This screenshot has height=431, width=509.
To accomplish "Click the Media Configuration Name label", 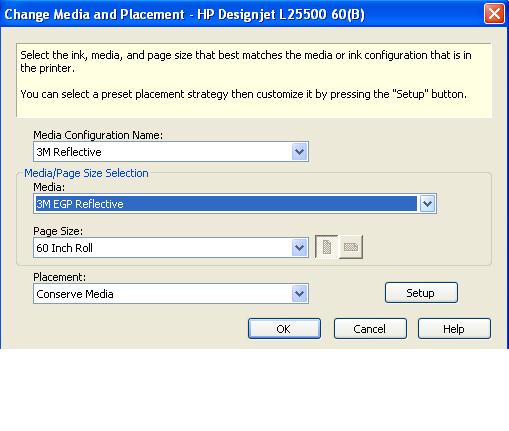I will pos(98,135).
